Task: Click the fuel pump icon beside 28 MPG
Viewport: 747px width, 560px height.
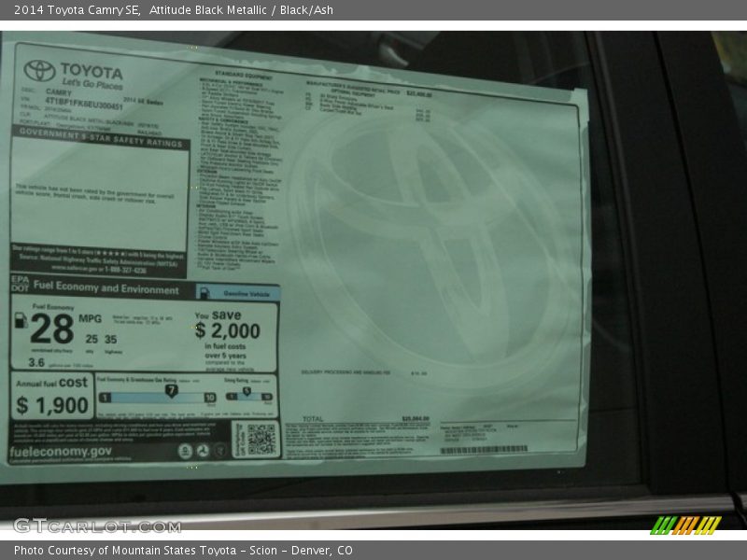Action: pyautogui.click(x=21, y=321)
